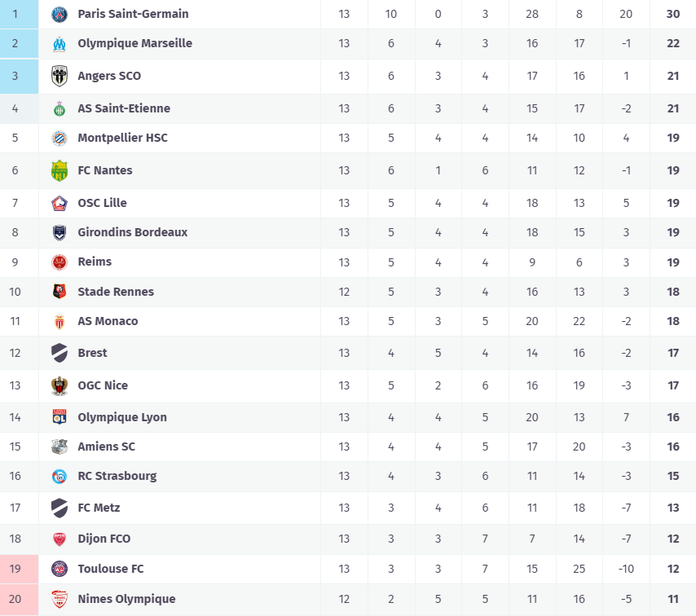This screenshot has height=616, width=696.
Task: Select the Reims team name
Action: [95, 262]
